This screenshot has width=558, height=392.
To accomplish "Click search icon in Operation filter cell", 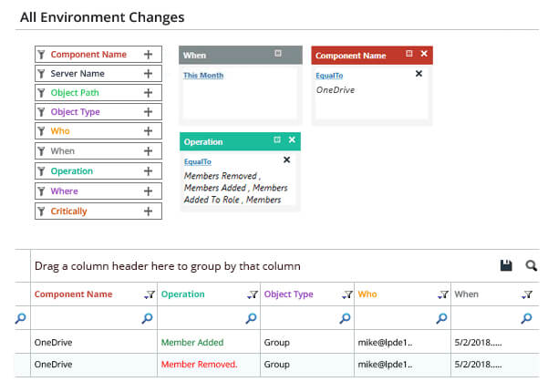I will click(x=251, y=318).
